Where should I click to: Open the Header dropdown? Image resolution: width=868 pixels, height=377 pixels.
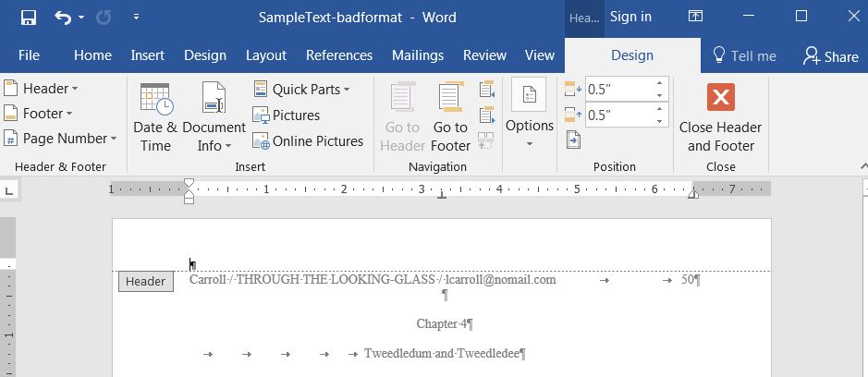(x=42, y=89)
